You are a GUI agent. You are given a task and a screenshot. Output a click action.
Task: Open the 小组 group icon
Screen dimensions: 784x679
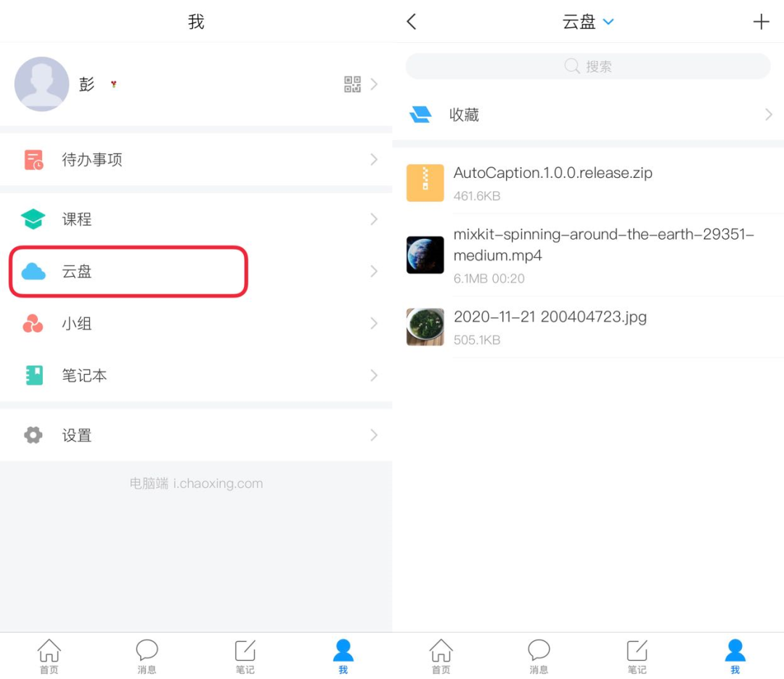(x=33, y=323)
